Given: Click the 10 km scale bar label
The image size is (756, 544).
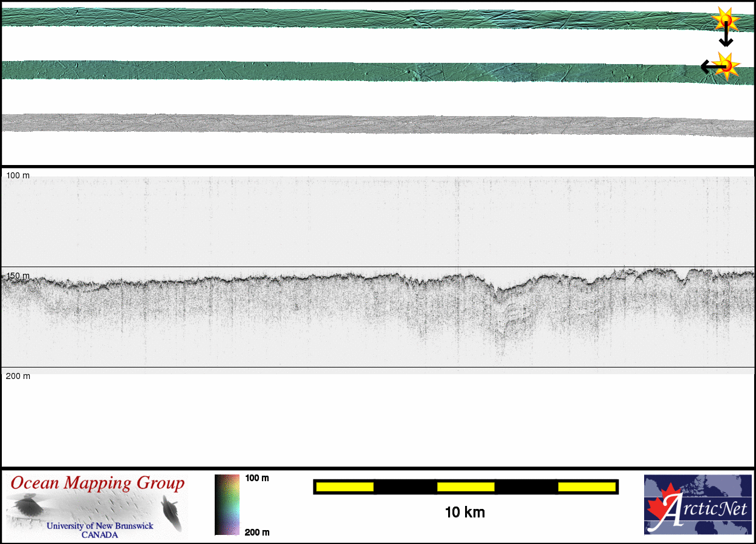Looking at the screenshot, I should pyautogui.click(x=464, y=513).
